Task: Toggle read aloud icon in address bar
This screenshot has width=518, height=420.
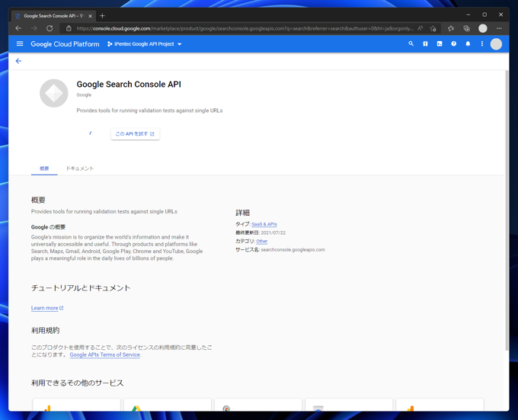Action: coord(420,28)
